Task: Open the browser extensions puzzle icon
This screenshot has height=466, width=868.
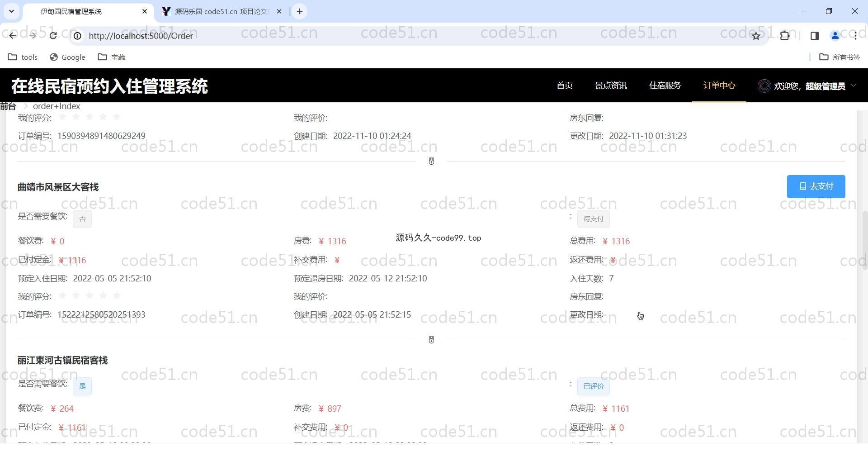Action: pyautogui.click(x=785, y=36)
